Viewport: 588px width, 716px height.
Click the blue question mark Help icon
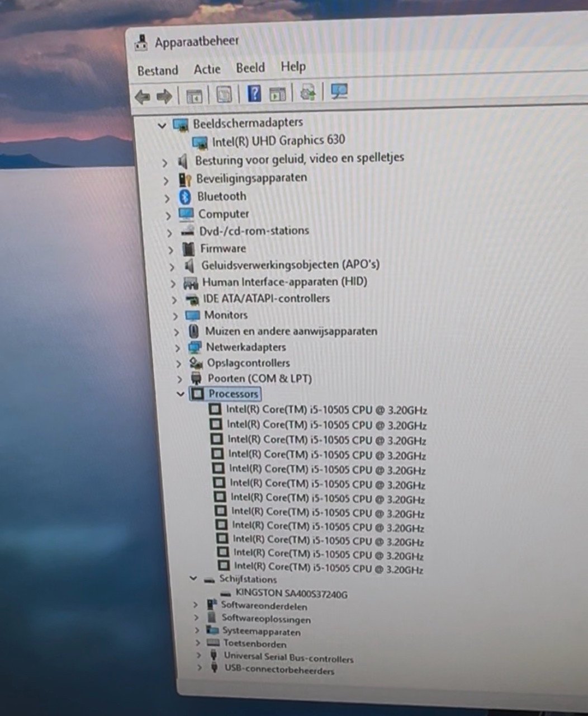pos(254,93)
